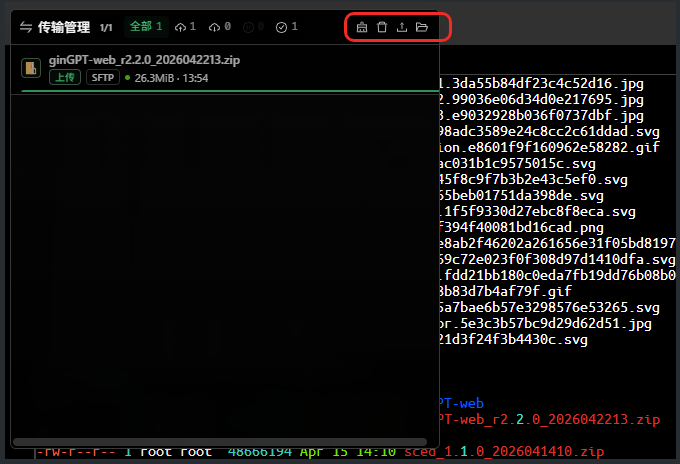Show completed transfers checkmark filter
680x464 pixels.
pos(287,27)
